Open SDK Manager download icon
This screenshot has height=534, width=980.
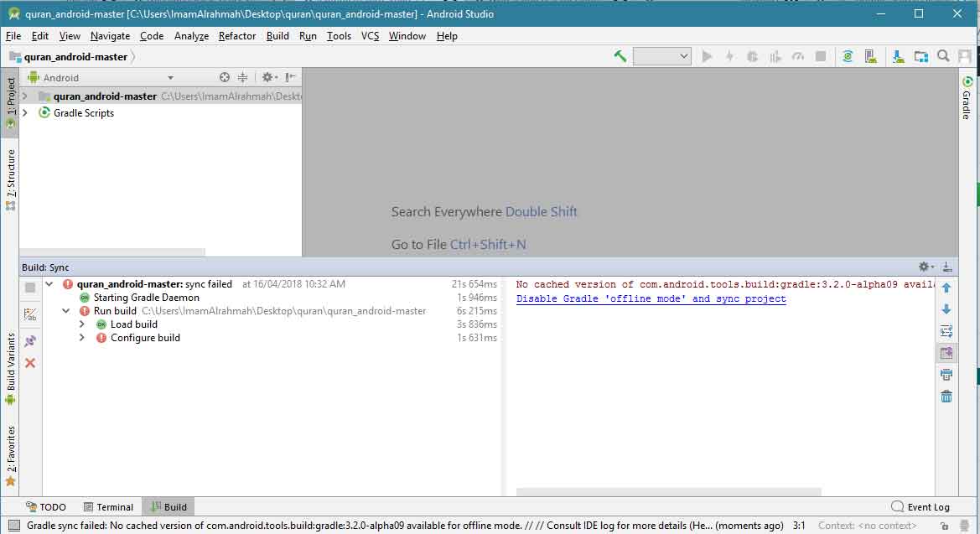point(898,57)
